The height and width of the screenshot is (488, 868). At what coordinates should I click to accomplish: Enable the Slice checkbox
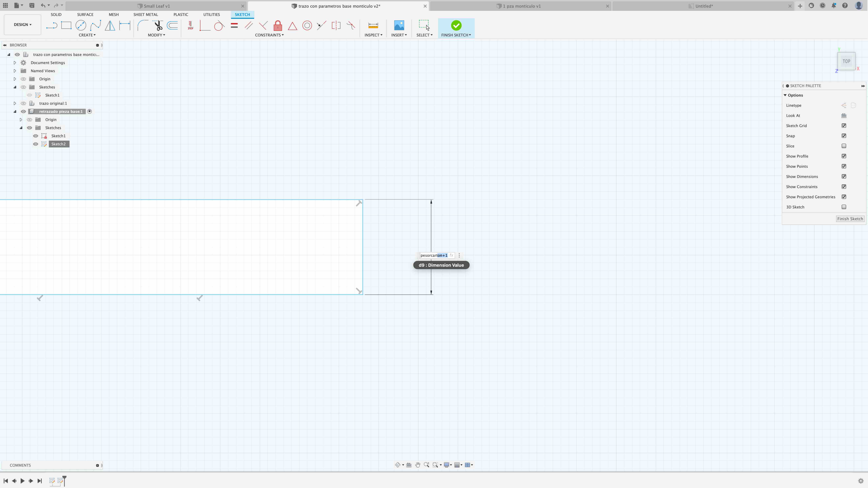tap(844, 146)
